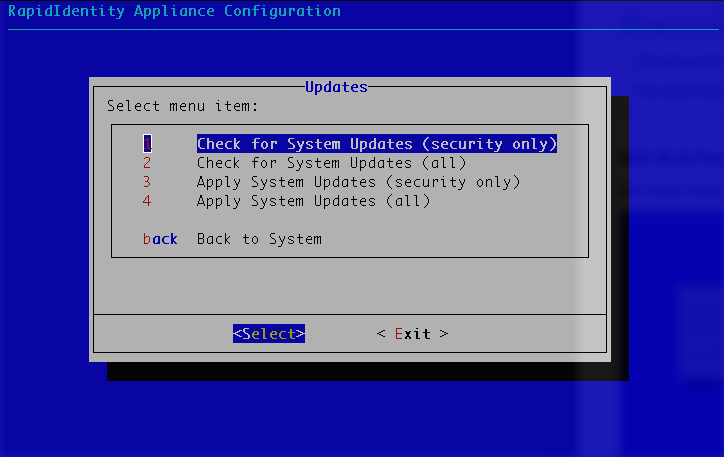Choose Apply System Updates (security only)
The image size is (724, 457).
coord(359,182)
